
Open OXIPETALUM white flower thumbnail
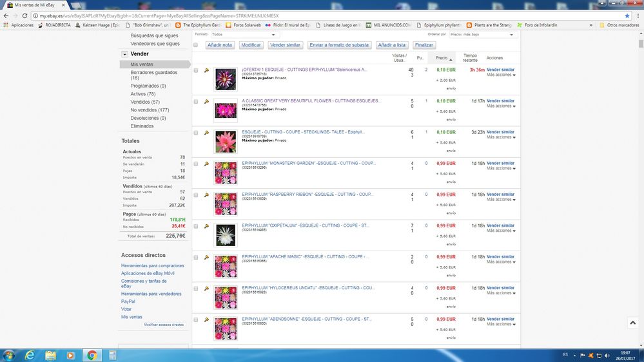pos(226,235)
